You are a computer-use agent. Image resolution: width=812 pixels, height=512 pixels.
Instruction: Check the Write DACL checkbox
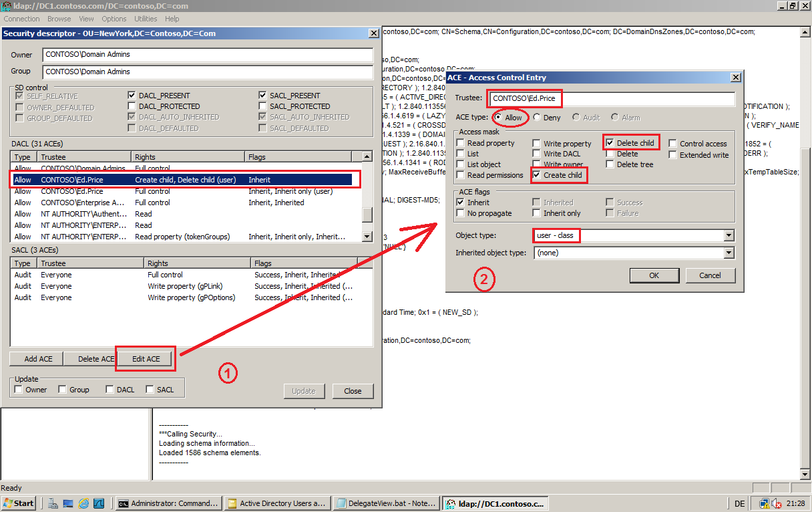[x=537, y=154]
